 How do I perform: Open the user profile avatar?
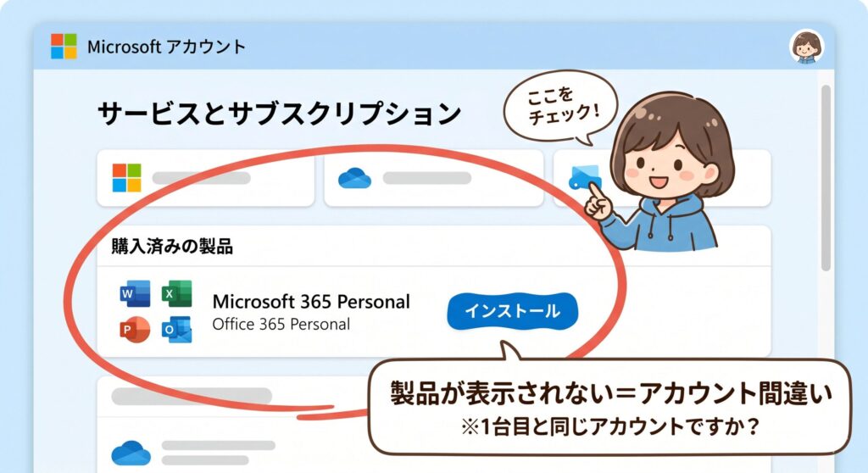point(807,47)
